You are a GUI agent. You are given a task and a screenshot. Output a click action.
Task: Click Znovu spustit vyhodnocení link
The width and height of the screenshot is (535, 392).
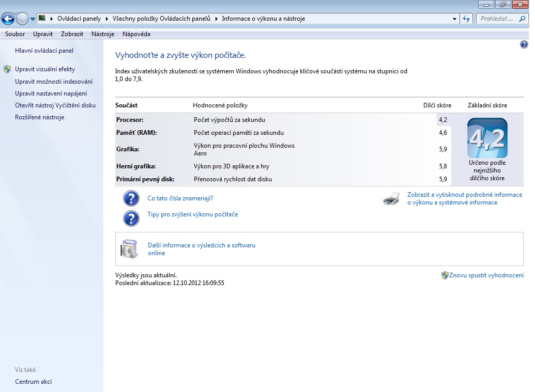[486, 275]
